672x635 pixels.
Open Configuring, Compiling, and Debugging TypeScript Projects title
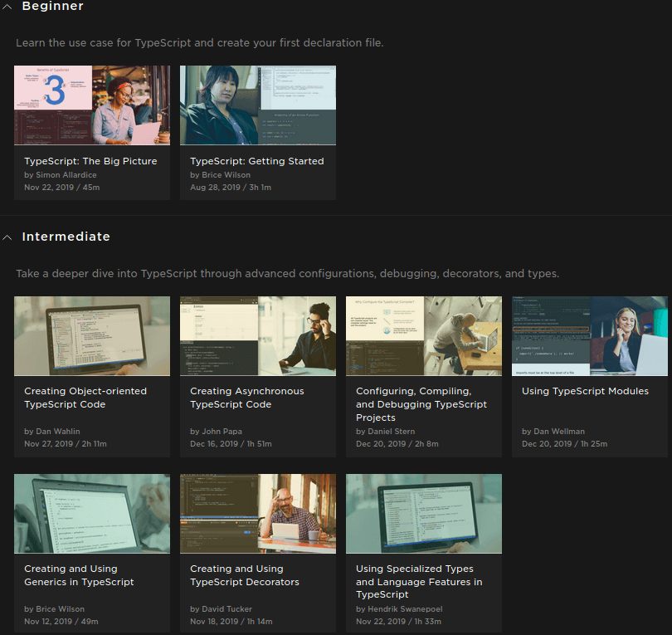point(421,404)
